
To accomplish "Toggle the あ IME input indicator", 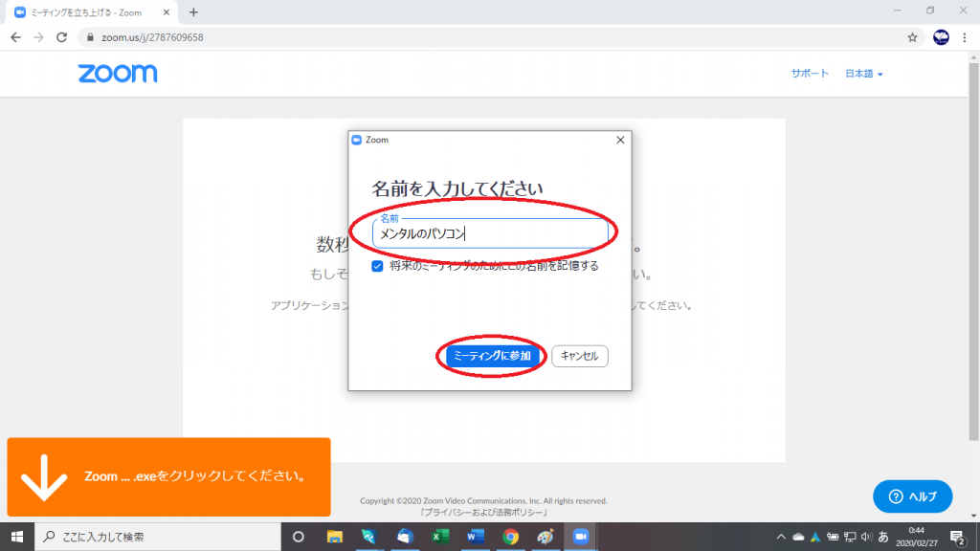I will (883, 537).
